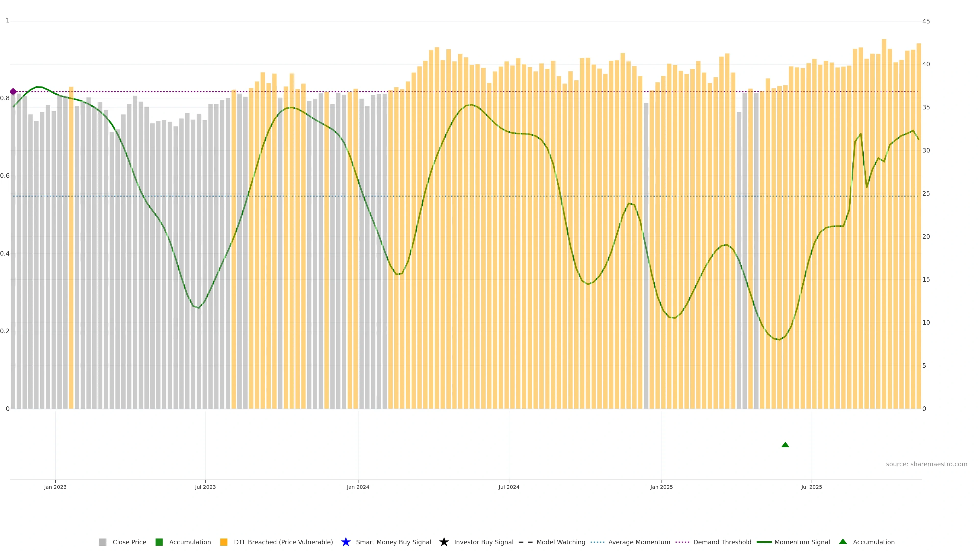980x551 pixels.
Task: Click the blue star Smart Money legend icon
Action: point(346,542)
